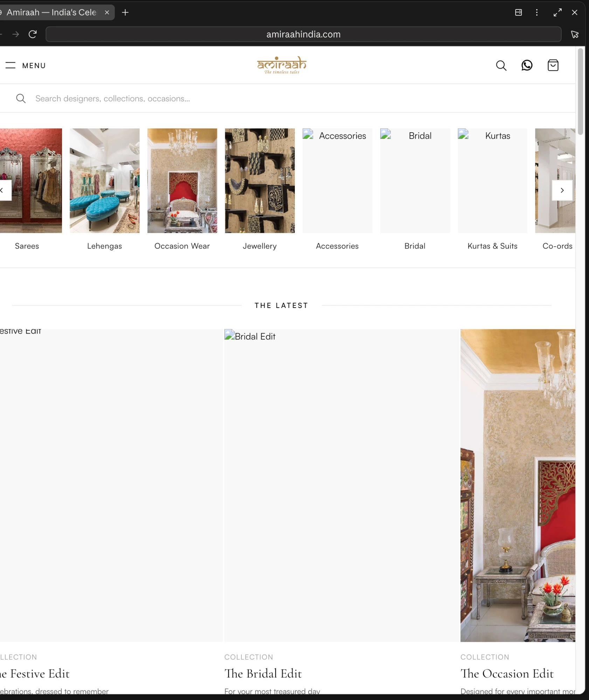Click THE LATEST section heading
Screen dimensions: 589x700
(x=282, y=306)
